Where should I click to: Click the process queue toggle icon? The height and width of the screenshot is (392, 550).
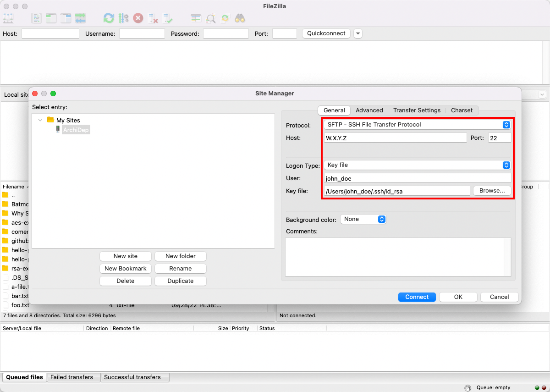[123, 18]
